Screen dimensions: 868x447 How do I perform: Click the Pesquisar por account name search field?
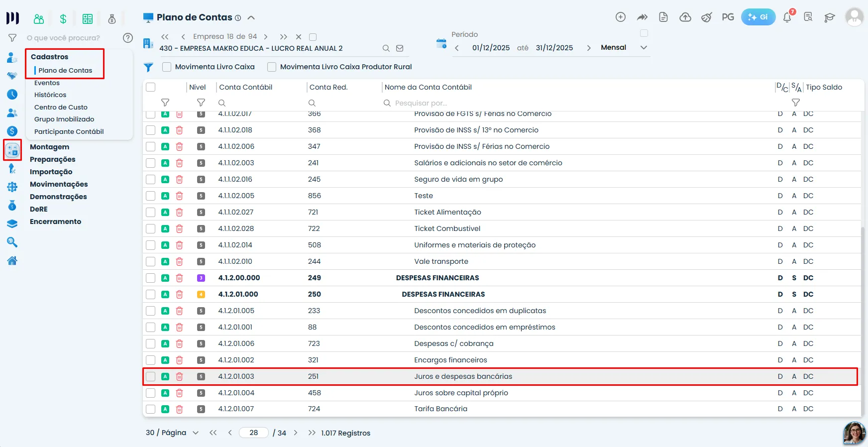click(x=577, y=103)
